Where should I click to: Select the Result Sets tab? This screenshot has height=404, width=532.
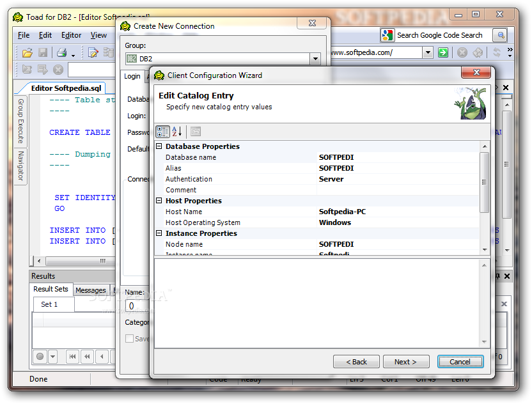pyautogui.click(x=51, y=289)
